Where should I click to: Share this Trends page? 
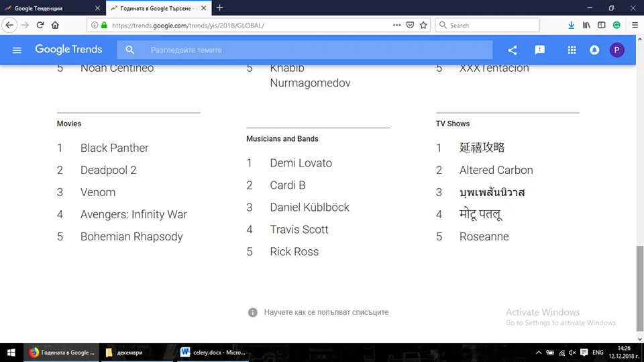pyautogui.click(x=512, y=50)
